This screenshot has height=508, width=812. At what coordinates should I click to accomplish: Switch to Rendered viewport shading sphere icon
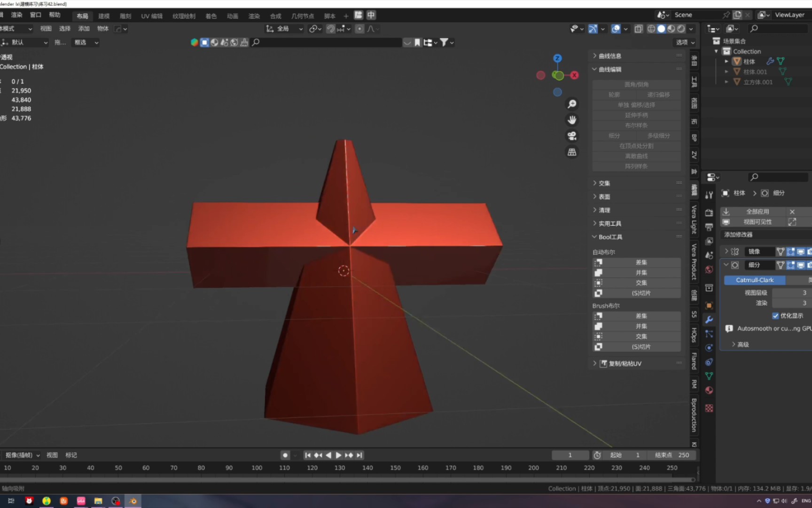tap(680, 29)
